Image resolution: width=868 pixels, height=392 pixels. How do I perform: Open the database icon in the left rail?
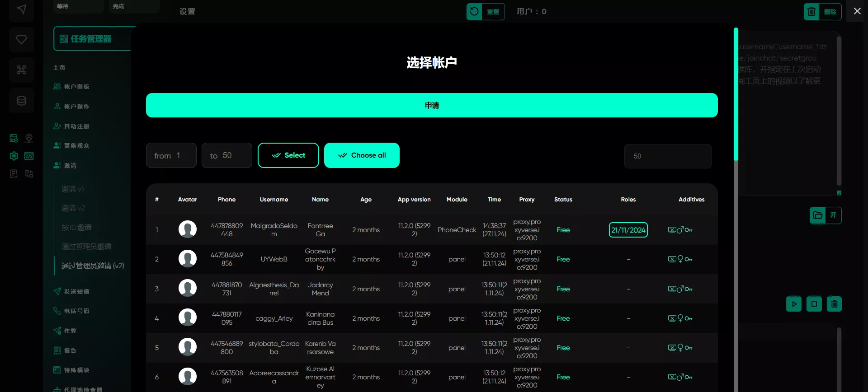(x=21, y=100)
